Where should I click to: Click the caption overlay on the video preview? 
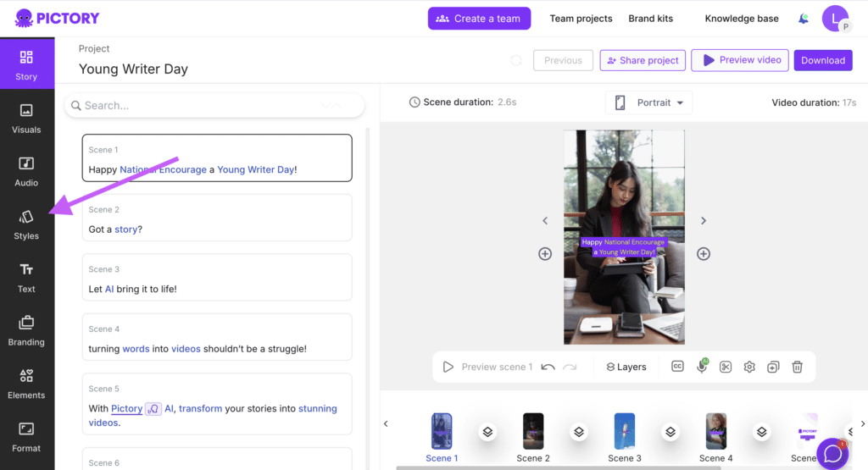(624, 246)
